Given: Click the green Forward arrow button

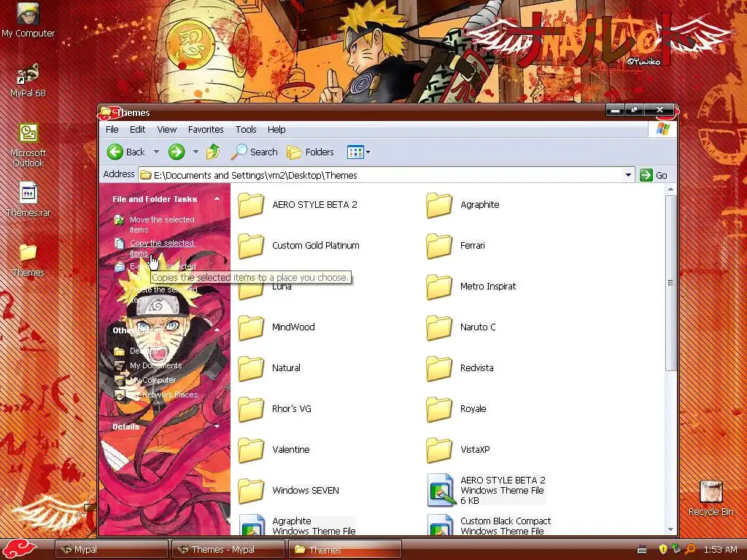Looking at the screenshot, I should (177, 152).
